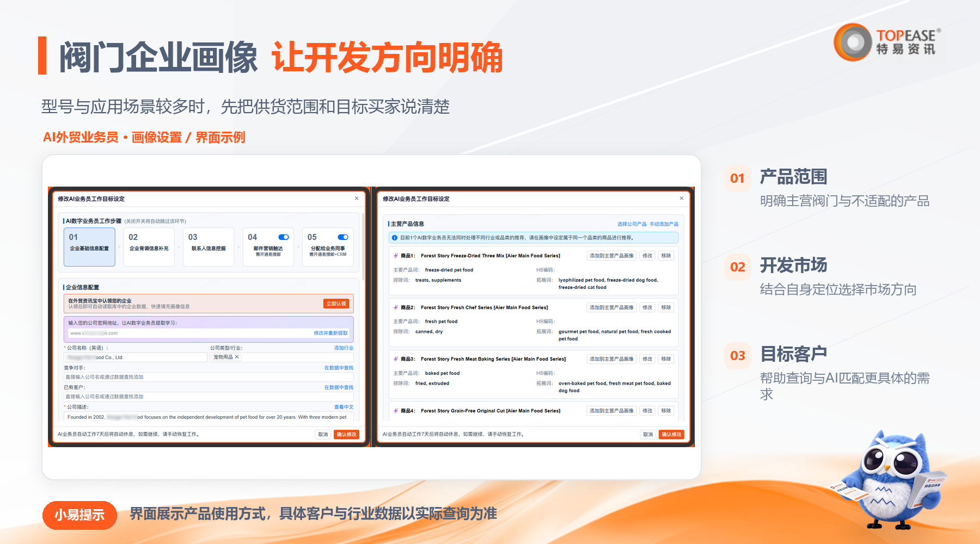Click 确认修改 in the 主营产品信息 dialog
Image resolution: width=980 pixels, height=544 pixels.
coord(671,434)
